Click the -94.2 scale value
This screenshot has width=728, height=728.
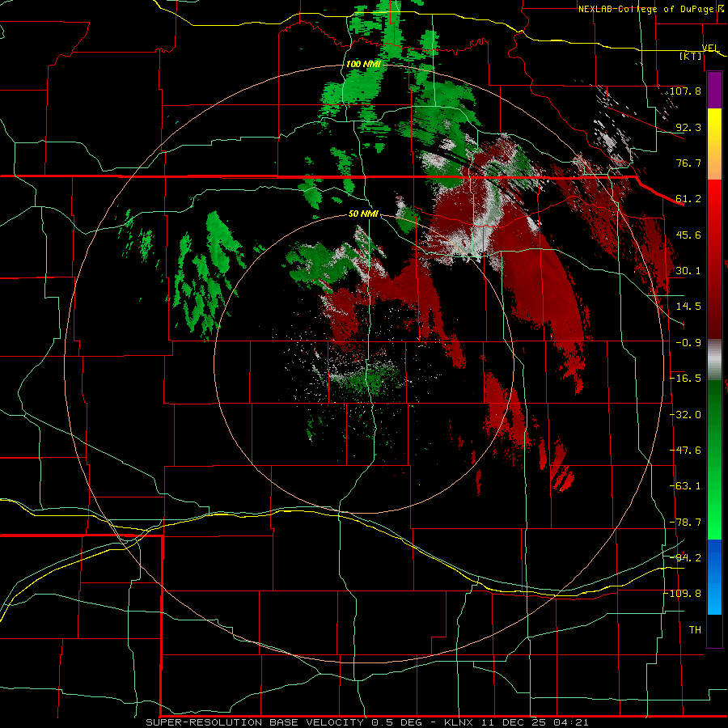pos(686,557)
